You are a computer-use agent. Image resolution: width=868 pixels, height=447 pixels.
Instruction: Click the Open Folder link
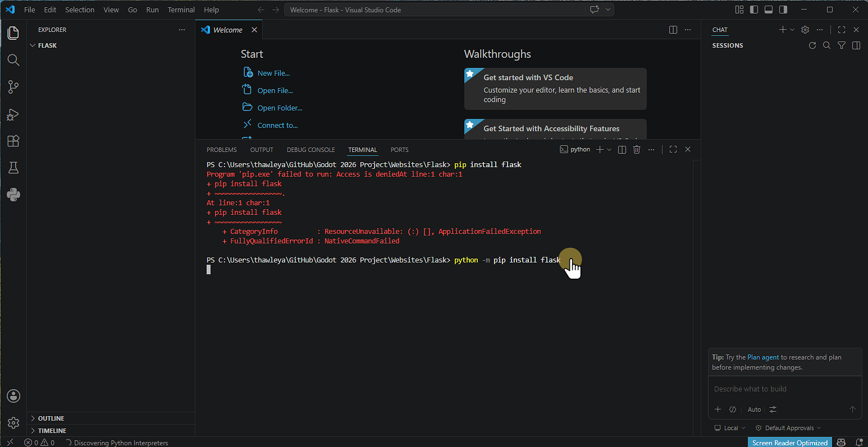pos(280,108)
